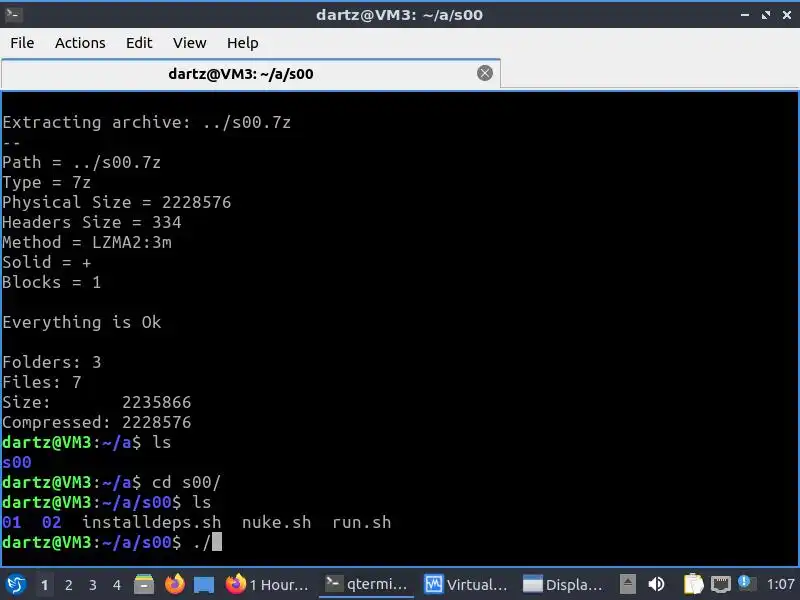
Task: Switch to workspace 1
Action: coord(44,585)
